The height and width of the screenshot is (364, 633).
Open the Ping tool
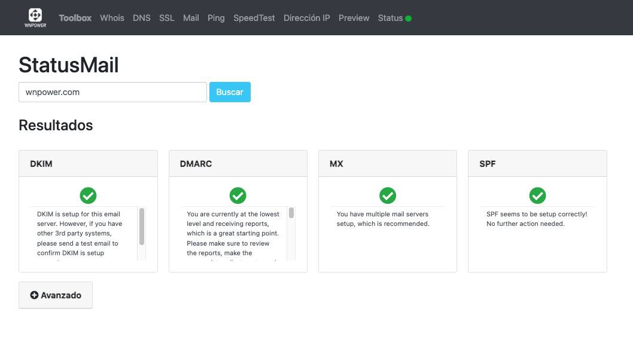pos(216,18)
